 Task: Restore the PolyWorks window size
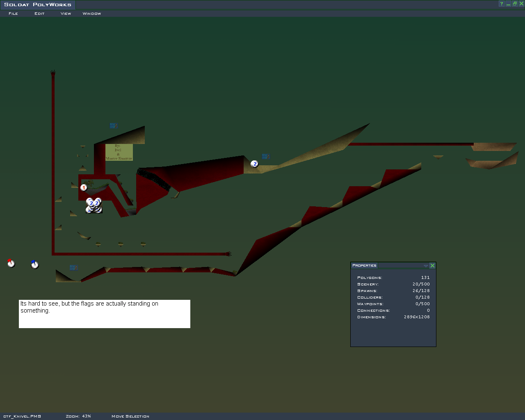[515, 4]
